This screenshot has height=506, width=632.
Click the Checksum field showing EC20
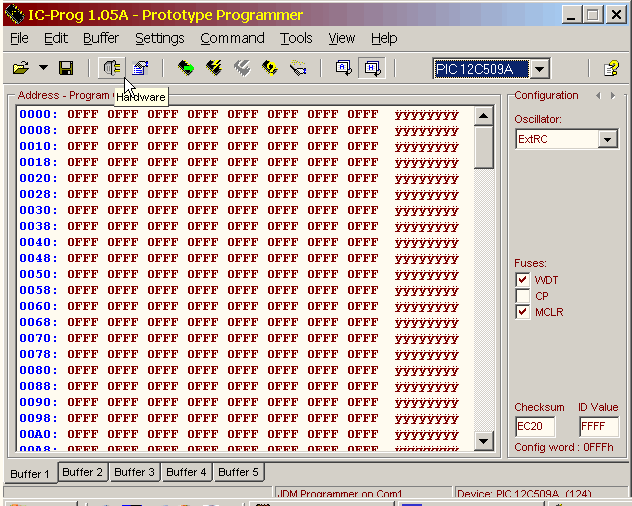(535, 426)
